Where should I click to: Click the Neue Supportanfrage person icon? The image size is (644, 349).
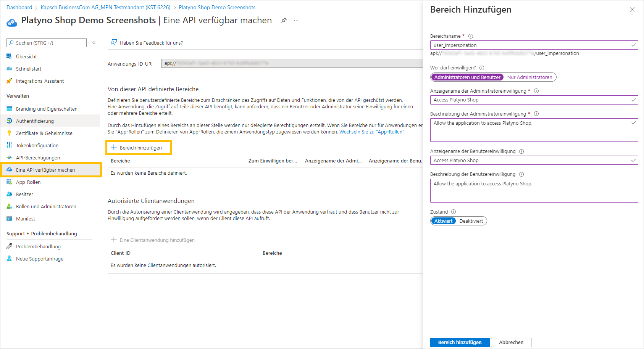click(9, 259)
